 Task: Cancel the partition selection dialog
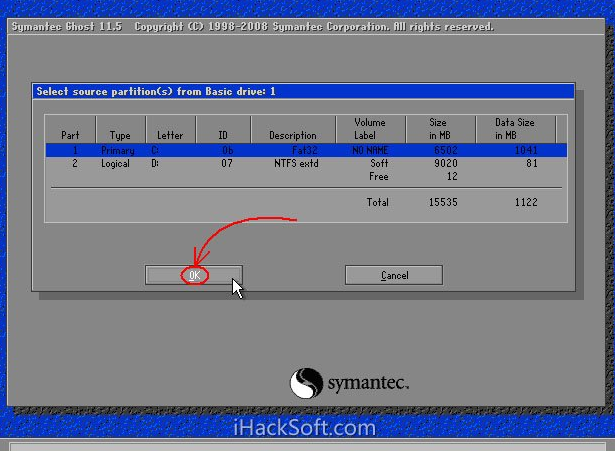394,275
